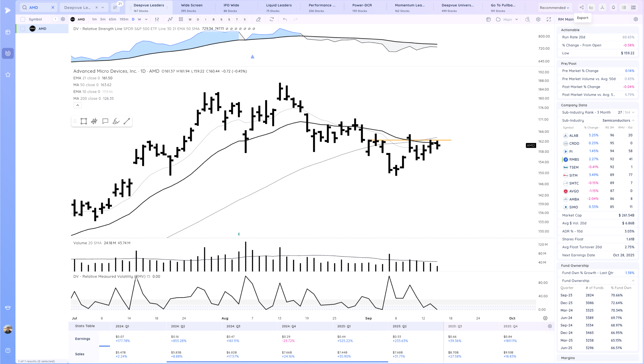Image resolution: width=644 pixels, height=364 pixels.
Task: Open chart settings gear icon
Action: (538, 19)
